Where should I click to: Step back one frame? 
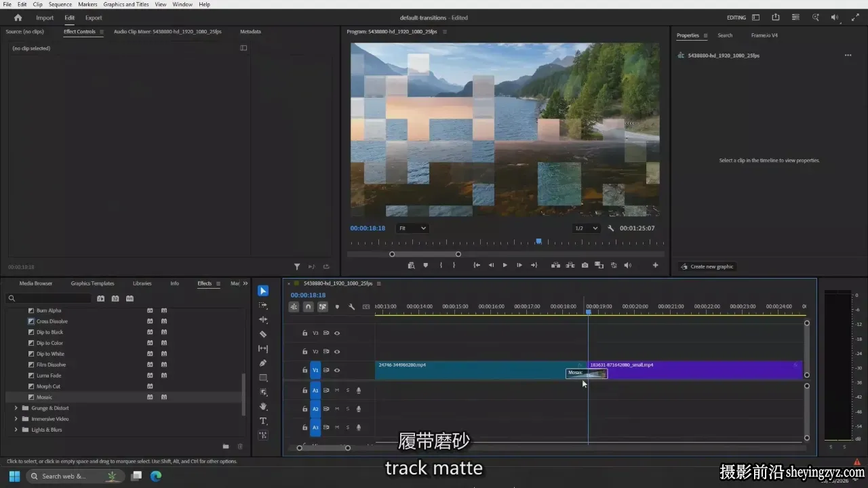491,266
